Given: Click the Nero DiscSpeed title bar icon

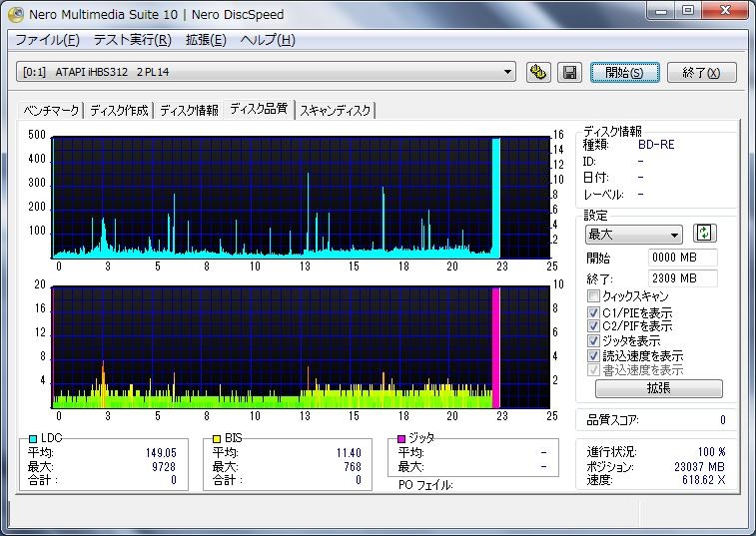Looking at the screenshot, I should coord(15,14).
